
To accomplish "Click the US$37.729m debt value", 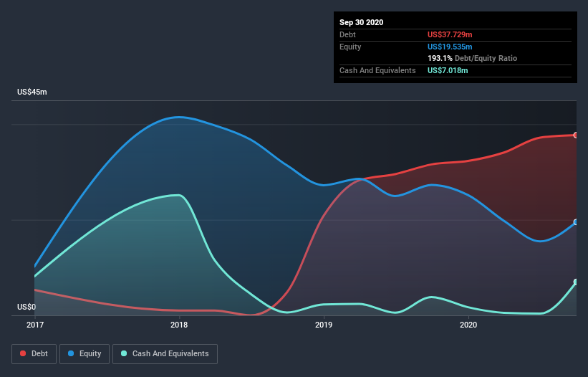I will (x=450, y=34).
